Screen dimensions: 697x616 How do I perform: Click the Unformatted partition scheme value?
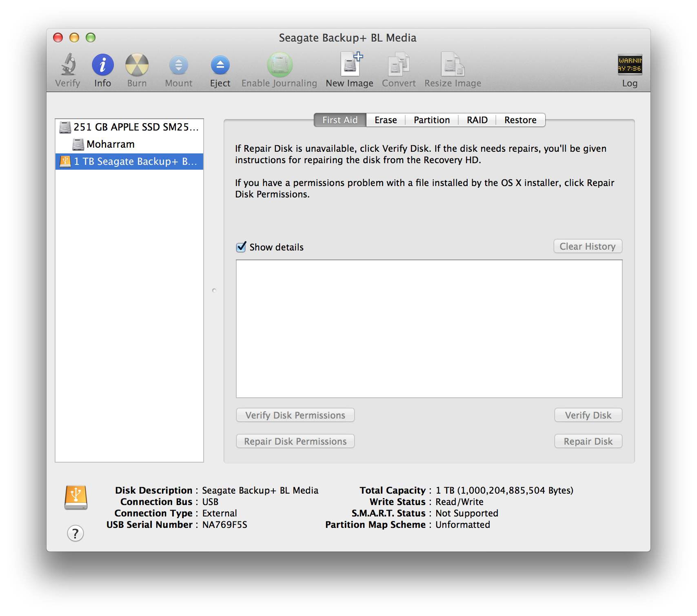(x=463, y=525)
